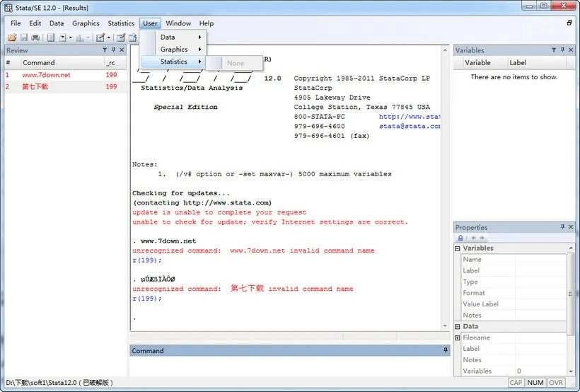
Task: Click the # column header in Review
Action: point(12,62)
